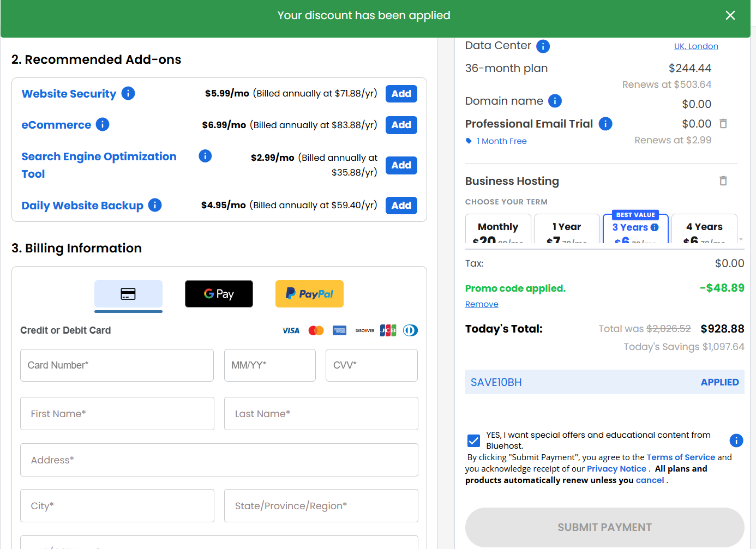756x549 pixels.
Task: Focus the MM/YY expiry field
Action: pyautogui.click(x=270, y=365)
